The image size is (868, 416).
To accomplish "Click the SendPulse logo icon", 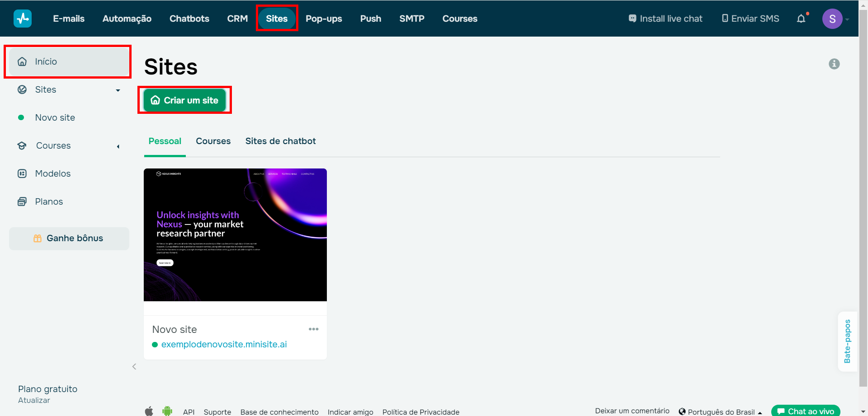I will (x=23, y=19).
